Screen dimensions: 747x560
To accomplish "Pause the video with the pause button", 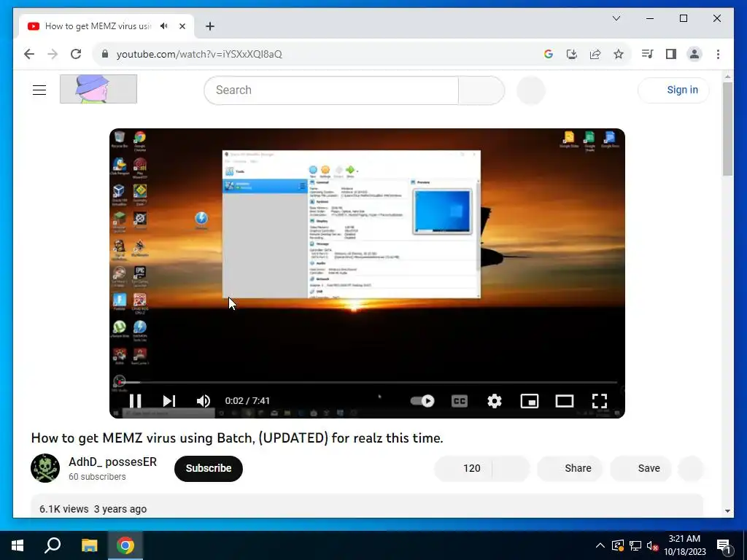I will coord(135,401).
